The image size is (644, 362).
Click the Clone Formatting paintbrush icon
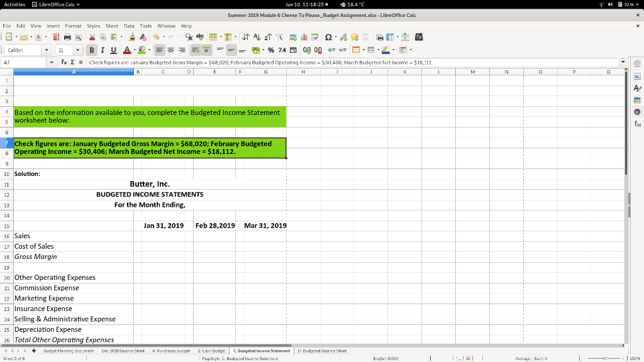132,37
